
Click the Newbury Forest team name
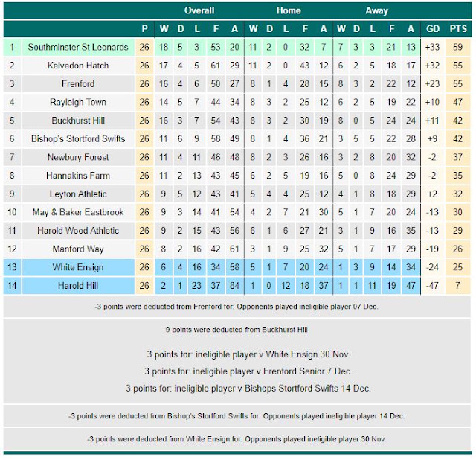click(78, 157)
